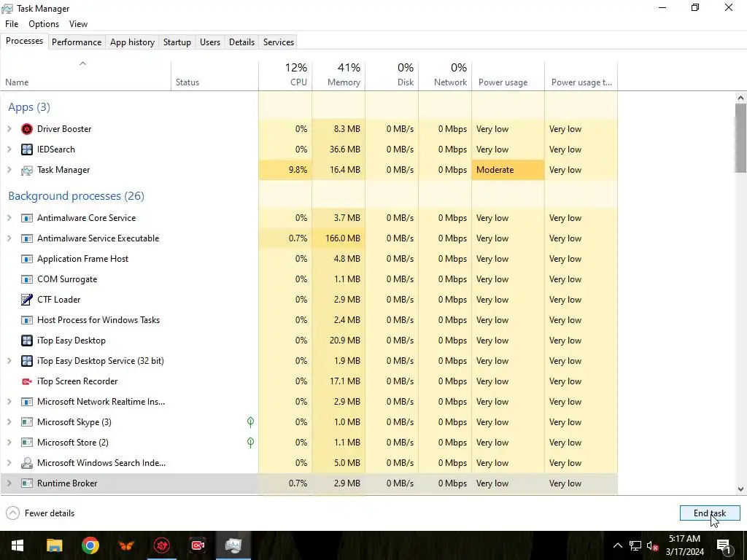Expand the Microsoft Store (2) group
This screenshot has height=560, width=747.
tap(9, 443)
